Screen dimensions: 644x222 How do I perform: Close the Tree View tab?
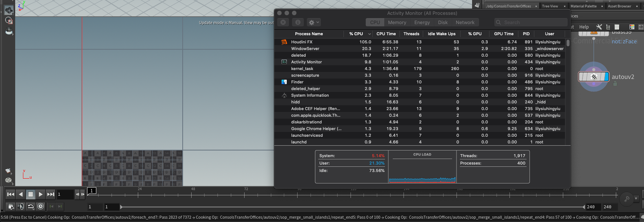(x=565, y=6)
